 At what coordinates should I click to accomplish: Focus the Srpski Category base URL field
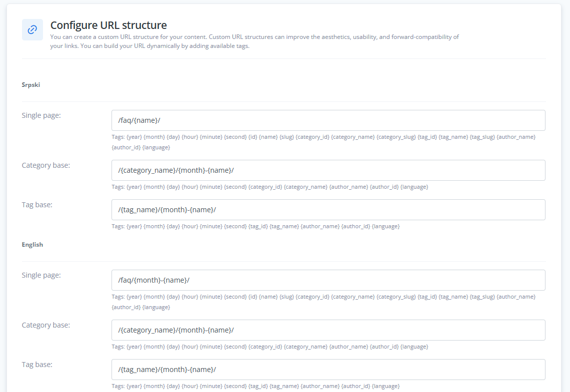[x=328, y=170]
